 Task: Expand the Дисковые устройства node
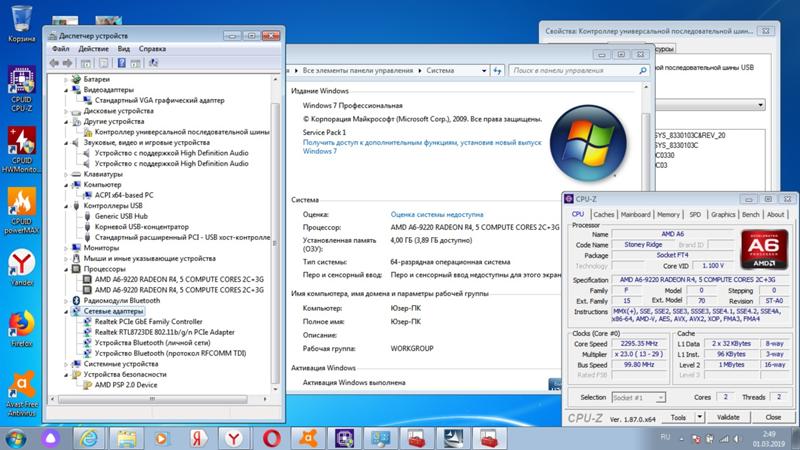66,111
